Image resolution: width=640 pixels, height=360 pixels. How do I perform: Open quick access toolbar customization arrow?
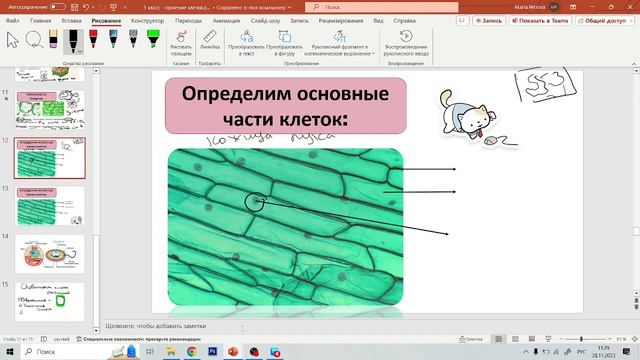[125, 7]
